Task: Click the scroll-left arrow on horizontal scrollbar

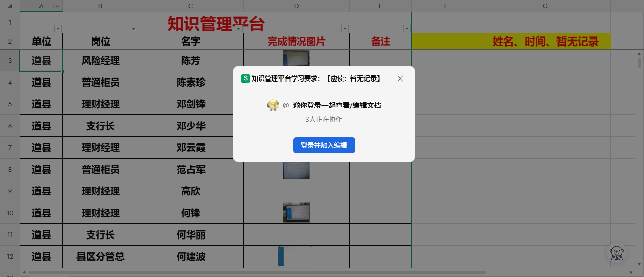Action: pos(24,272)
